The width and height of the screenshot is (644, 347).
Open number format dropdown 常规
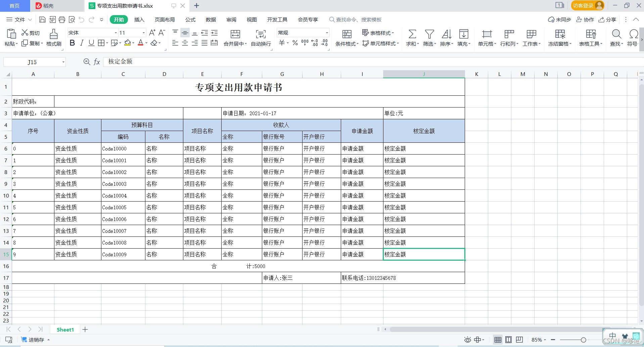[327, 33]
